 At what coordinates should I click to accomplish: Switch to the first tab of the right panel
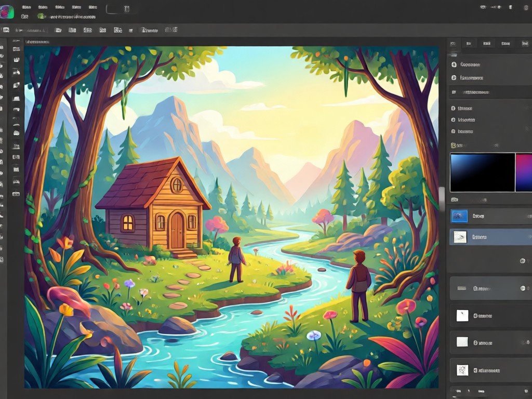[x=453, y=44]
